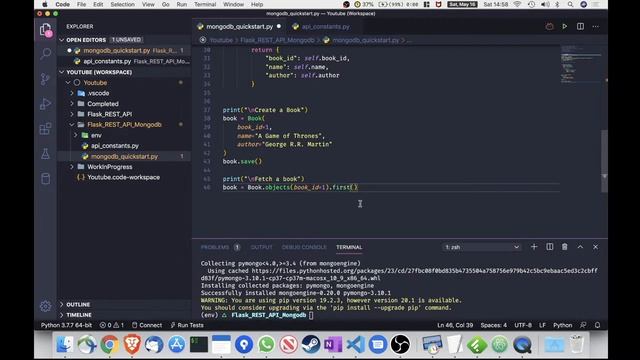Switch to the Debug Console tab

click(304, 247)
